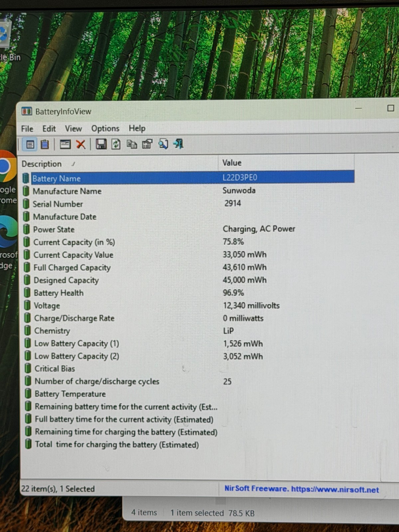Click the 22 item(s), 1 Selected status text

coord(58,489)
